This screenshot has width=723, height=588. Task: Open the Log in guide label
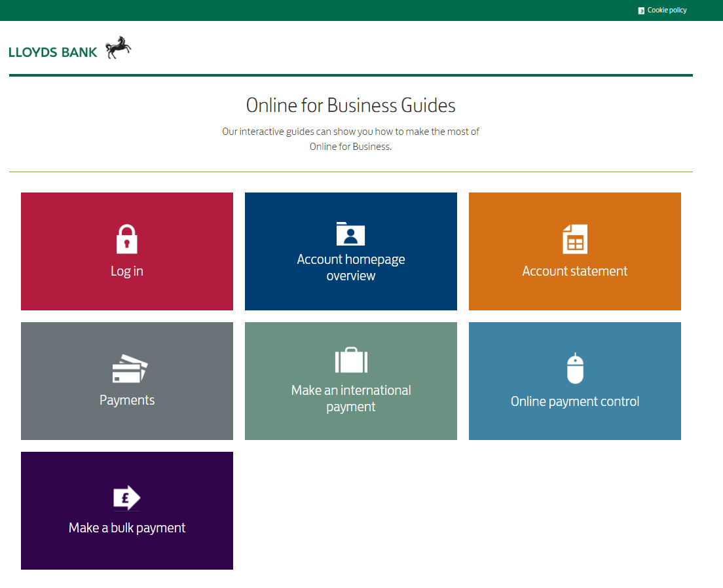pyautogui.click(x=127, y=271)
